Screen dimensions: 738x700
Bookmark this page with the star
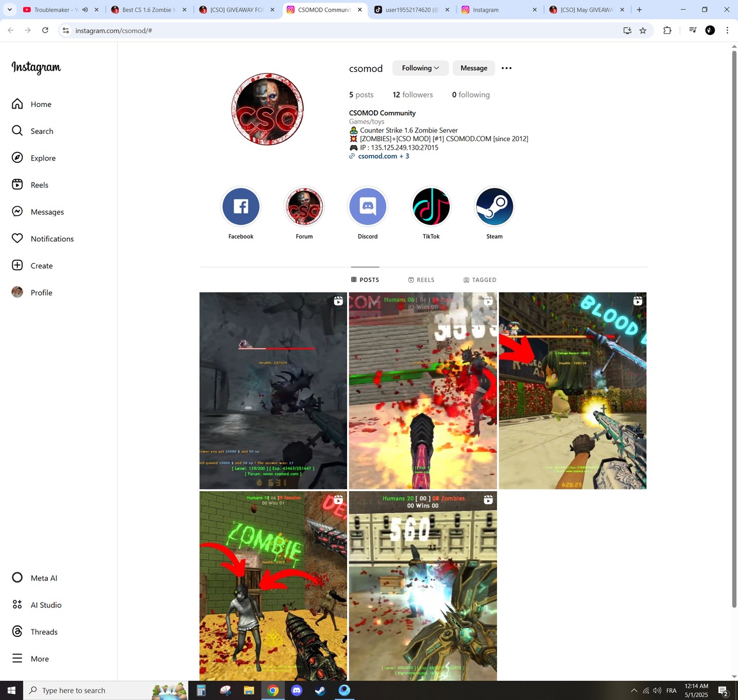tap(643, 30)
